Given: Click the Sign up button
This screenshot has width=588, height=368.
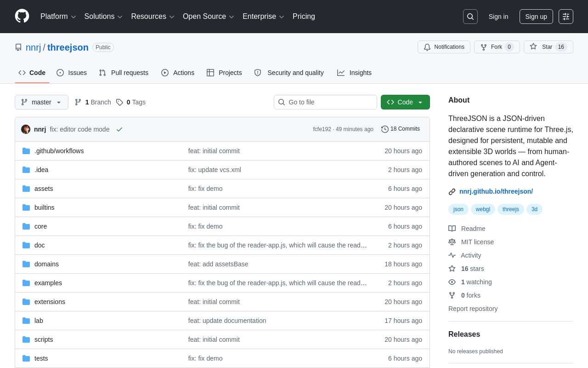Looking at the screenshot, I should pos(536,17).
